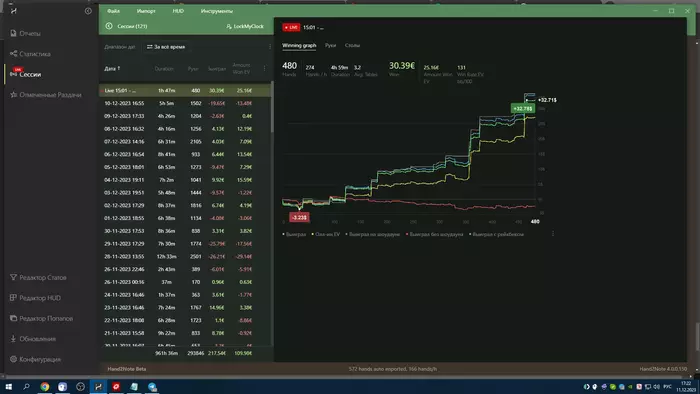Open the Файл menu
Image resolution: width=700 pixels, height=394 pixels.
pos(113,11)
